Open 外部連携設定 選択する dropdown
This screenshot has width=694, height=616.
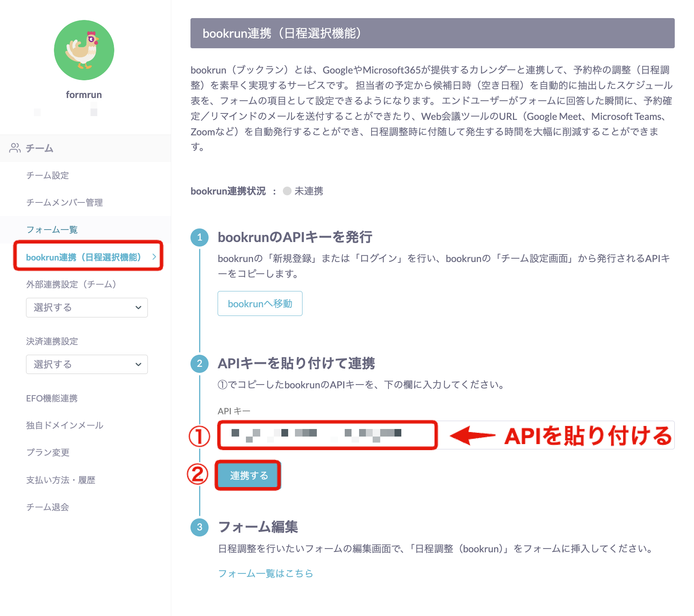(87, 308)
